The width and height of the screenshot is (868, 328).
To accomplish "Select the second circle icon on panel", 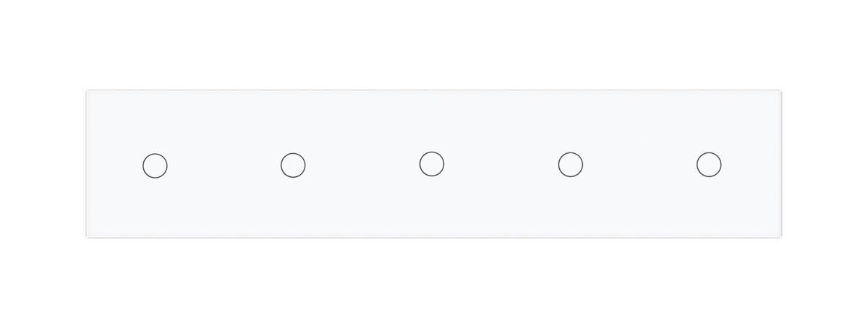I will tap(293, 165).
